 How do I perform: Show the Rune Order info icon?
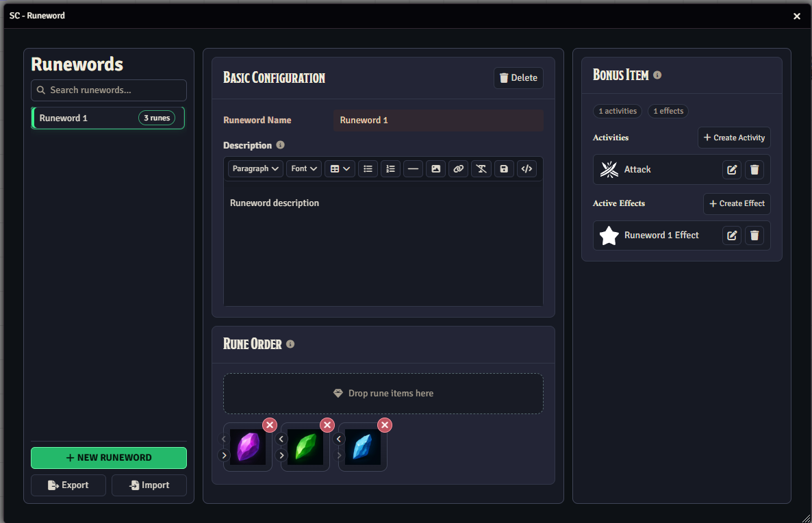(290, 344)
